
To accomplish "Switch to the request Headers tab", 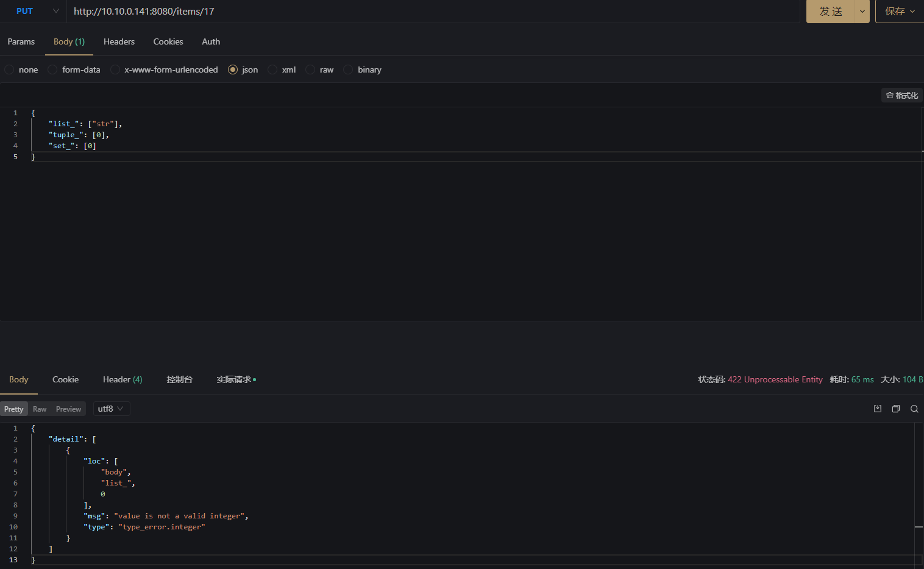I will (119, 41).
